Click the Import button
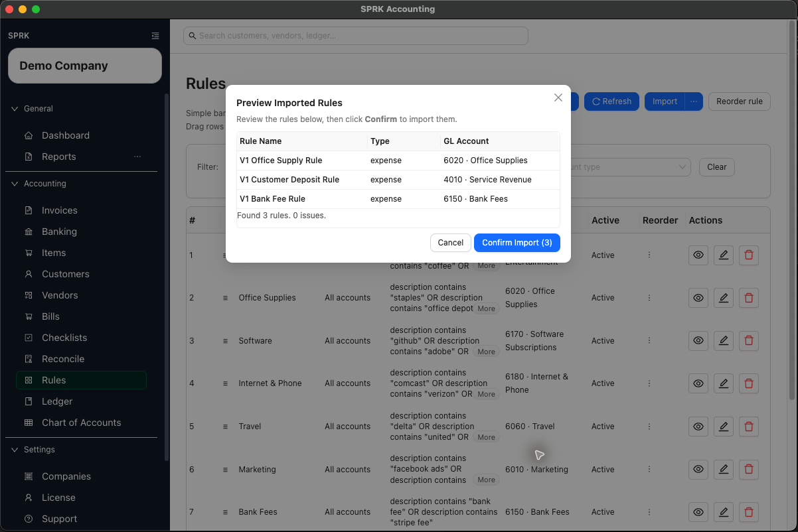Viewport: 798px width, 532px height. (x=665, y=101)
